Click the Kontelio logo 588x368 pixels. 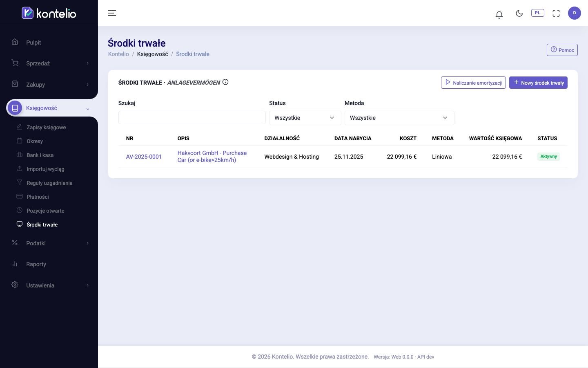click(x=49, y=13)
